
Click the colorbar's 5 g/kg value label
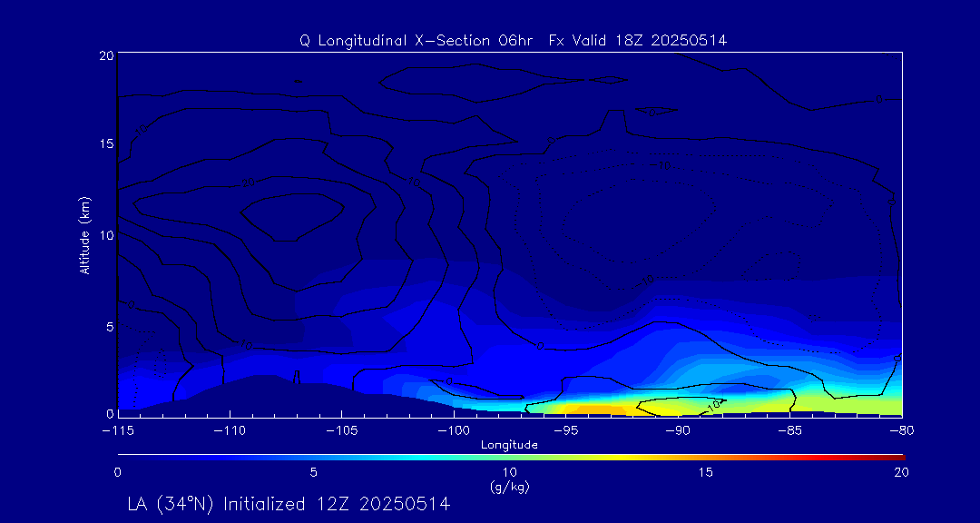(313, 472)
